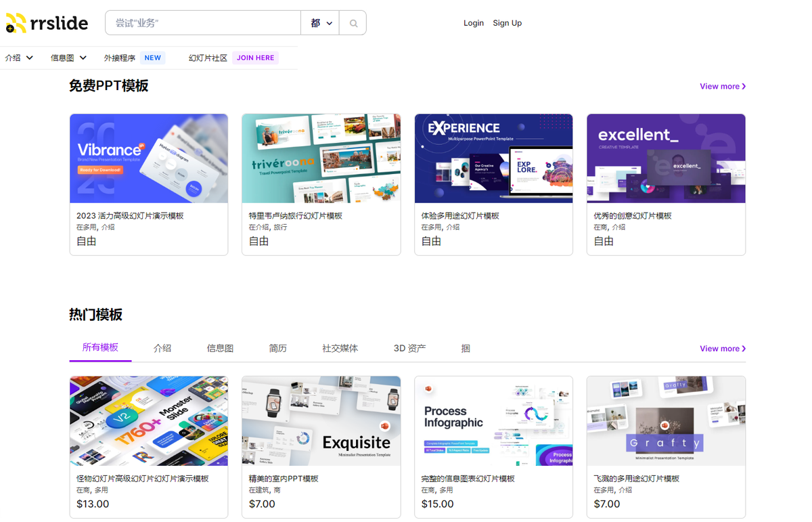
Task: Click title 体验多用途幻灯片模板
Action: 460,216
